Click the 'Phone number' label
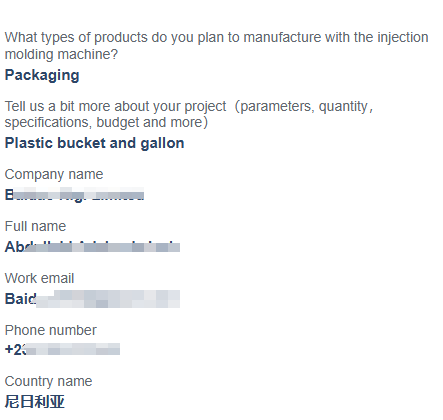Viewport: 443px width, 420px height. pyautogui.click(x=51, y=330)
